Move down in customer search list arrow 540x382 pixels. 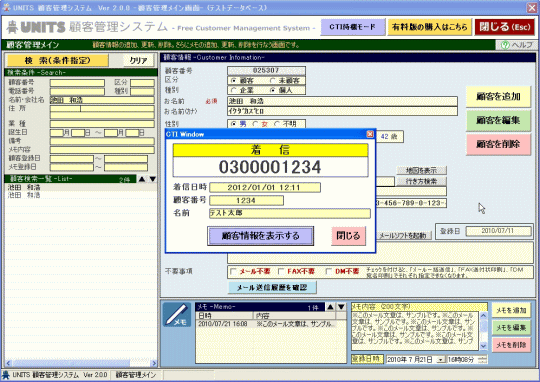[152, 179]
